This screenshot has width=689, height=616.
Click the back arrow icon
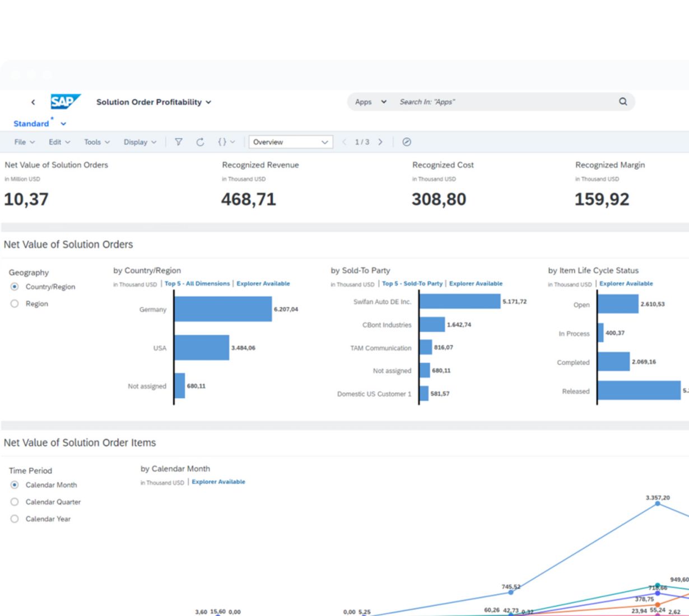click(x=33, y=102)
